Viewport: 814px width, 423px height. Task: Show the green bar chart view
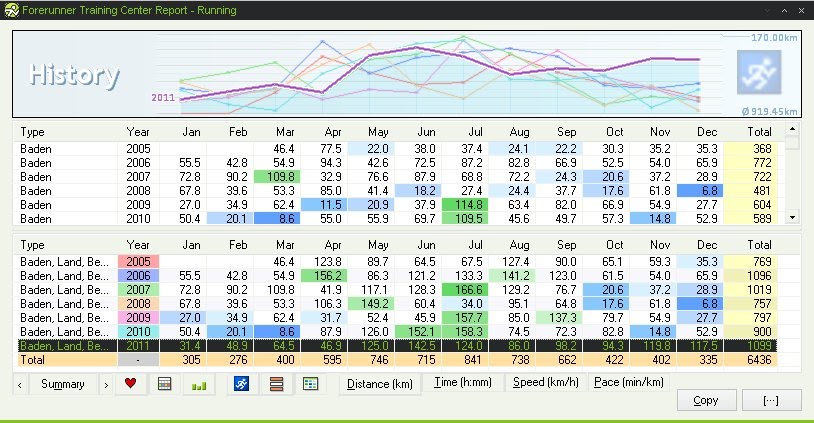tap(199, 384)
